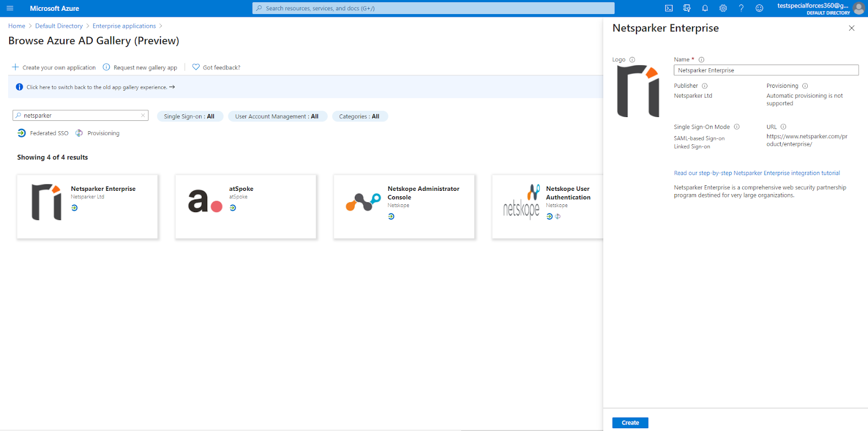Image resolution: width=868 pixels, height=431 pixels.
Task: Open the Directory + subscription filter icon
Action: 687,8
